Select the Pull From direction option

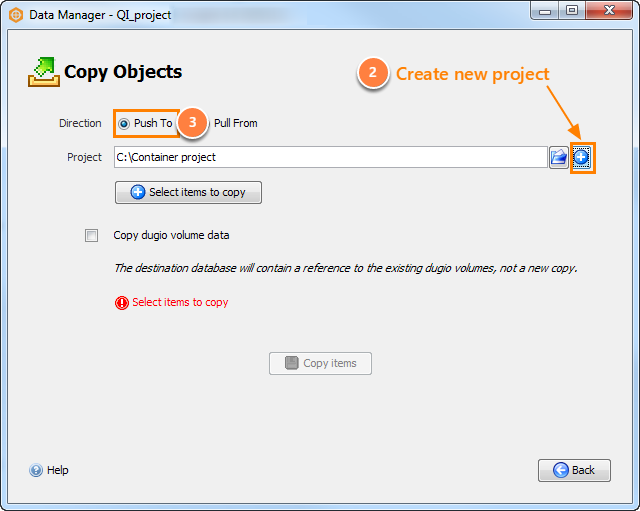(x=236, y=123)
